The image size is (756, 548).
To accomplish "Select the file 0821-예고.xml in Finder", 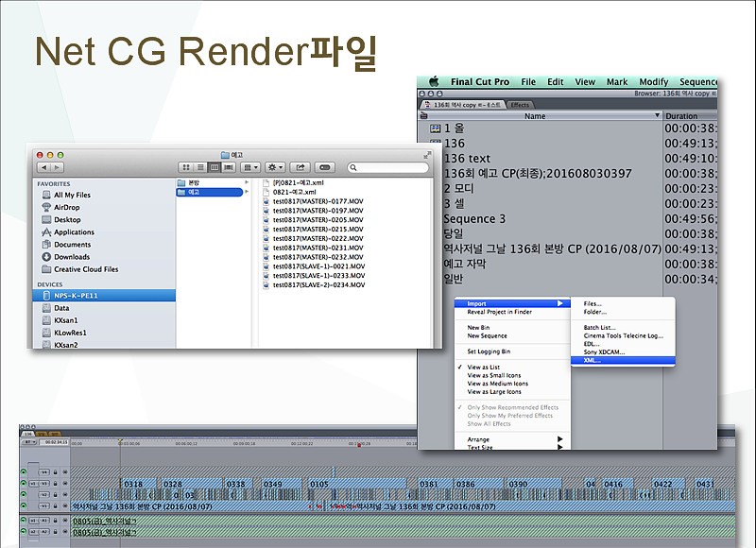I will 294,192.
